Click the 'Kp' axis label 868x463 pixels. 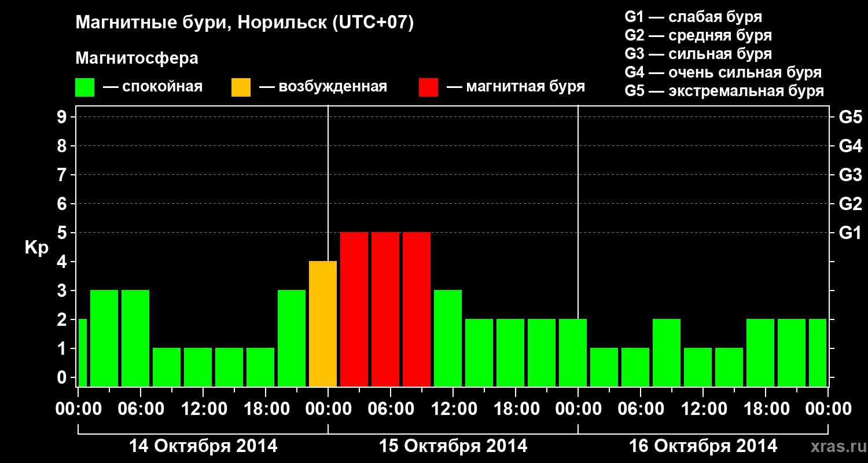(36, 248)
